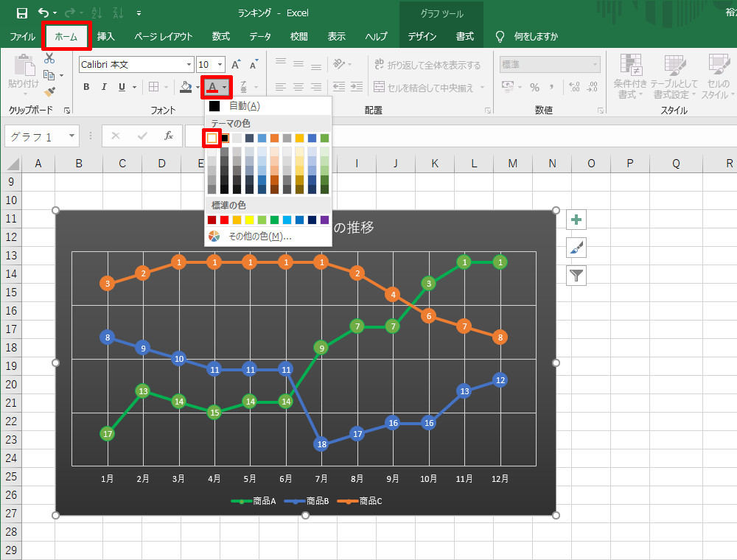737x560 pixels.
Task: Decrease the indent level
Action: coord(339,87)
